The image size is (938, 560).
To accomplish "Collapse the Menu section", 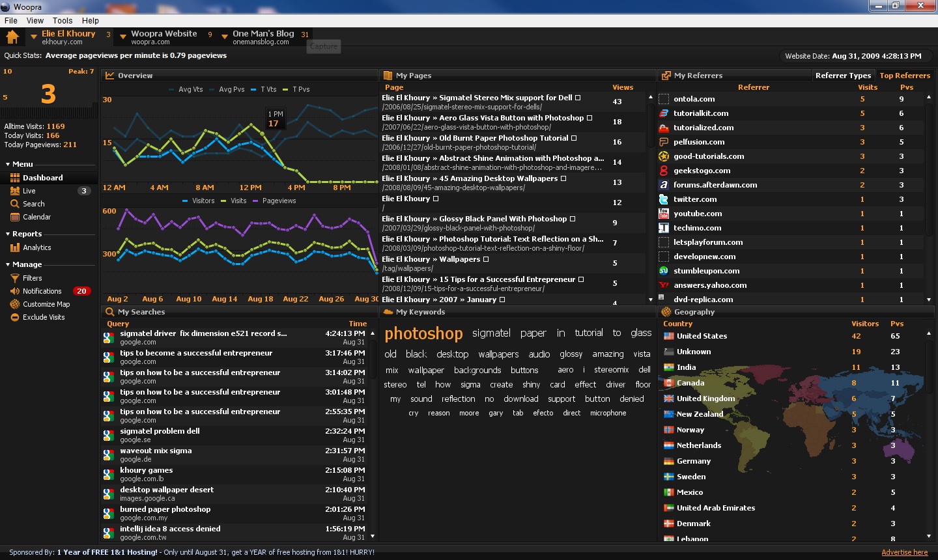I will point(8,164).
